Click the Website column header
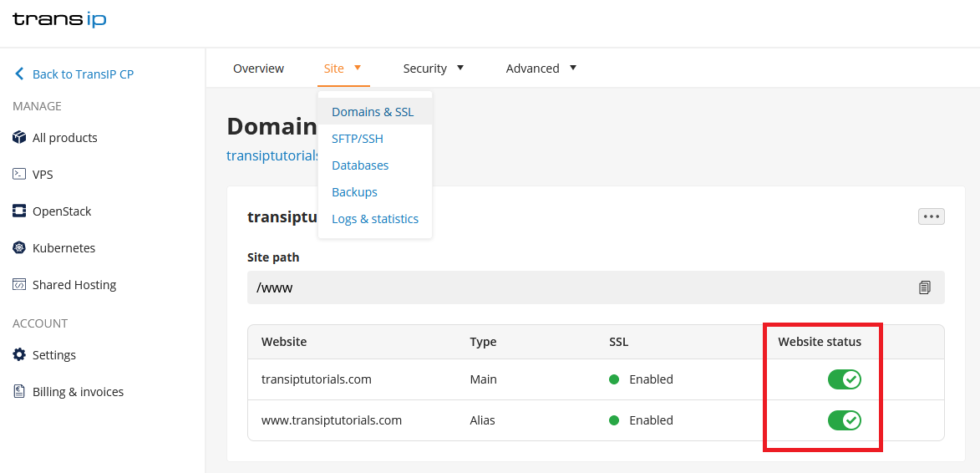The width and height of the screenshot is (980, 473). coord(284,342)
